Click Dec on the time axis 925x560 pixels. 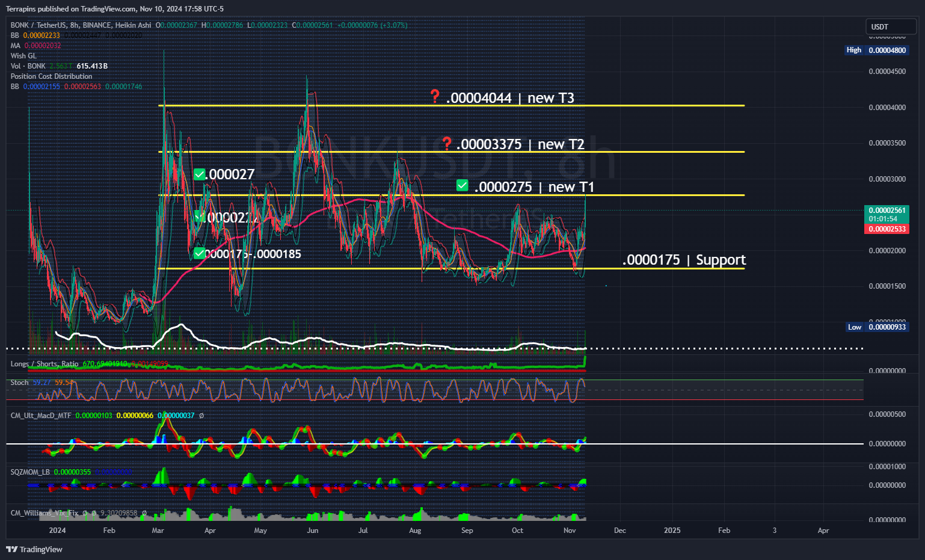(x=620, y=531)
